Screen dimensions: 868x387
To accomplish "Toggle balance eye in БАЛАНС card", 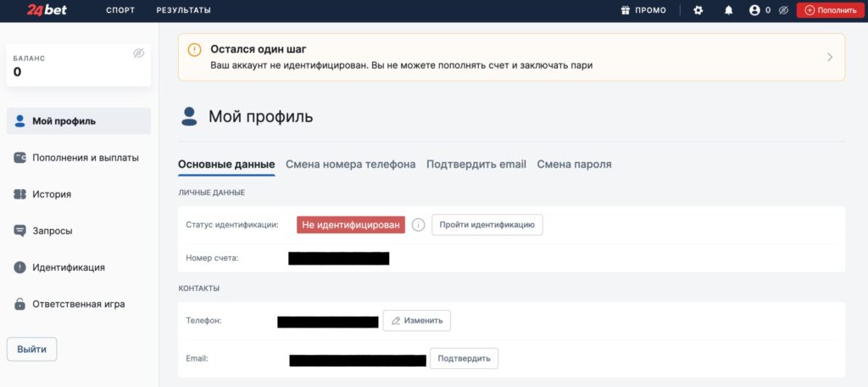I will (139, 53).
